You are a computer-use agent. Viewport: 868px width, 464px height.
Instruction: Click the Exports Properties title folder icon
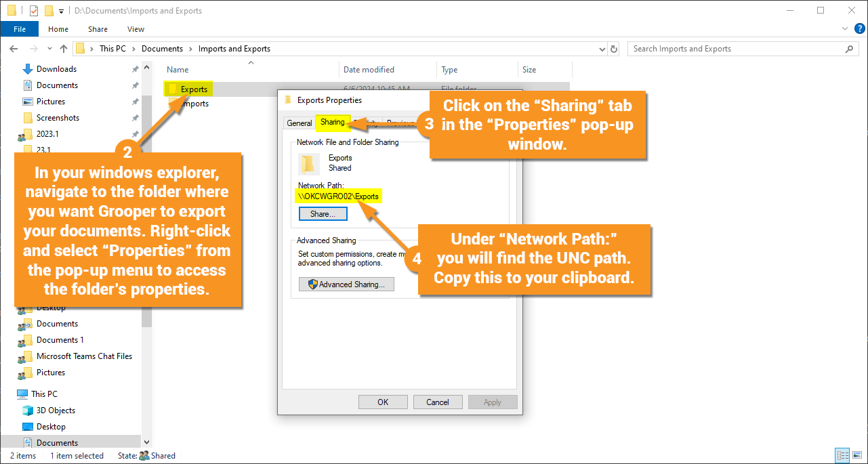289,100
